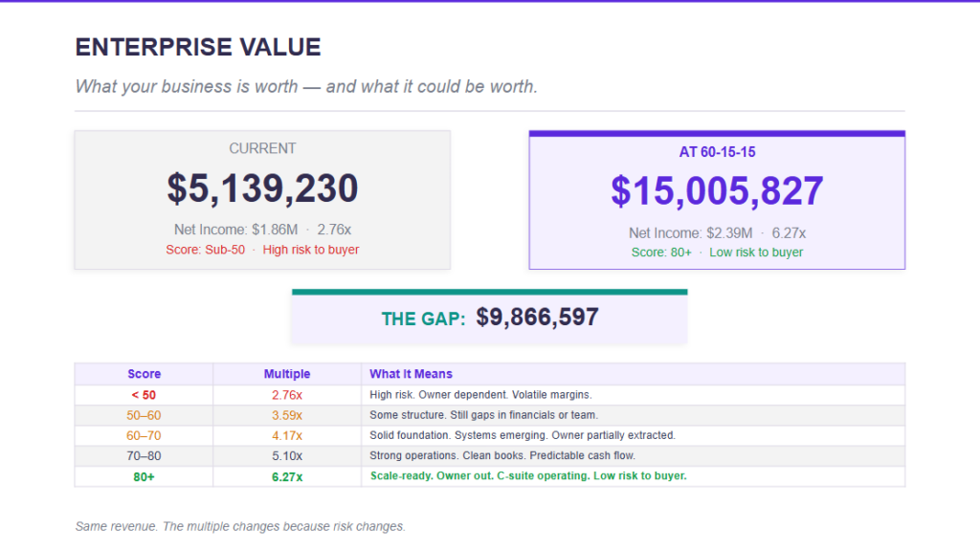Click the 'Same revenue' footnote text
The width and height of the screenshot is (980, 550).
pyautogui.click(x=239, y=526)
